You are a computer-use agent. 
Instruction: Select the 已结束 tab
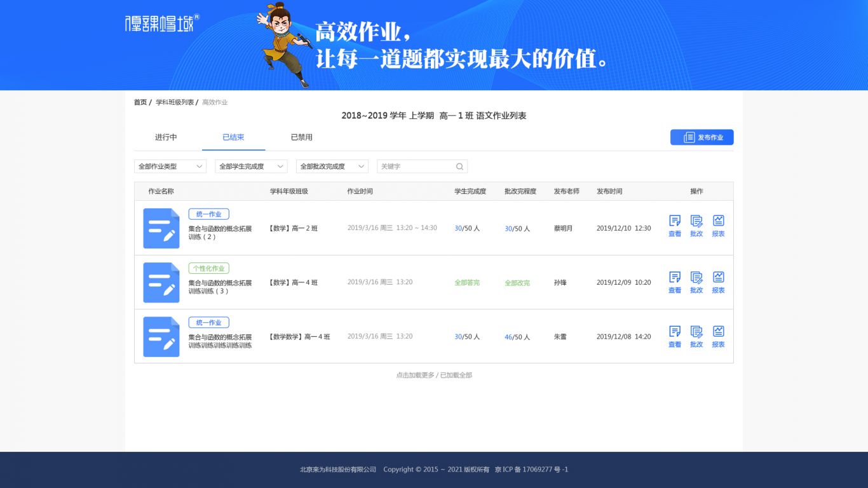233,137
